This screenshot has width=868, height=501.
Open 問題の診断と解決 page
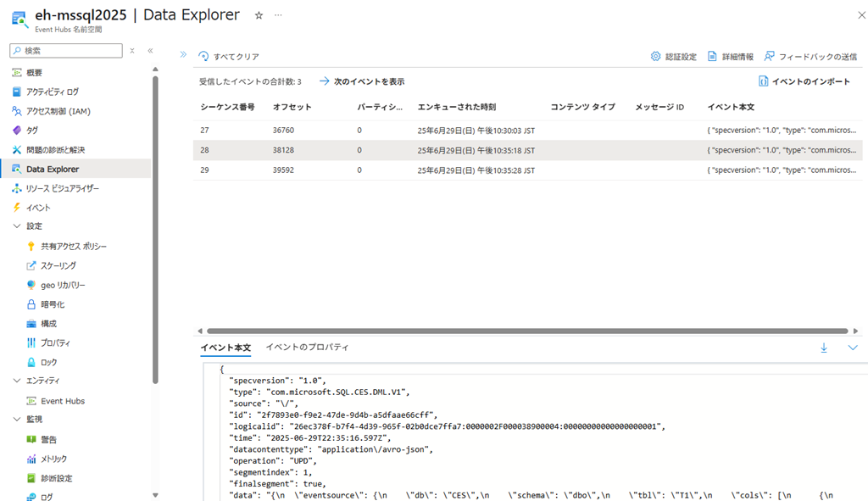(x=55, y=150)
